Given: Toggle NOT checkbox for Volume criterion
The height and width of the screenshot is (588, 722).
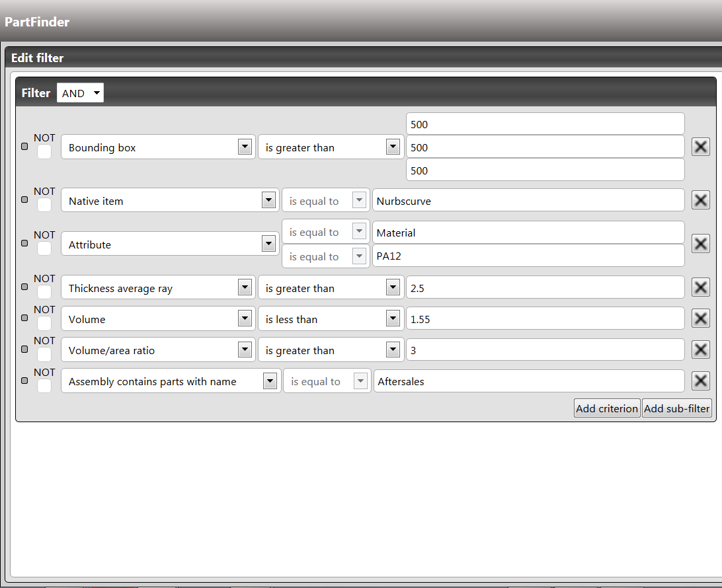Looking at the screenshot, I should pos(44,324).
